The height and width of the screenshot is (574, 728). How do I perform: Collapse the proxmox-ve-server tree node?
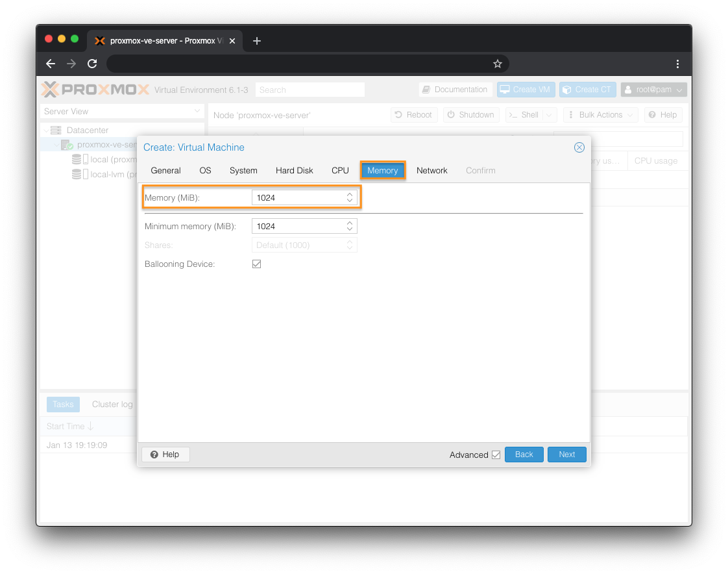click(56, 145)
